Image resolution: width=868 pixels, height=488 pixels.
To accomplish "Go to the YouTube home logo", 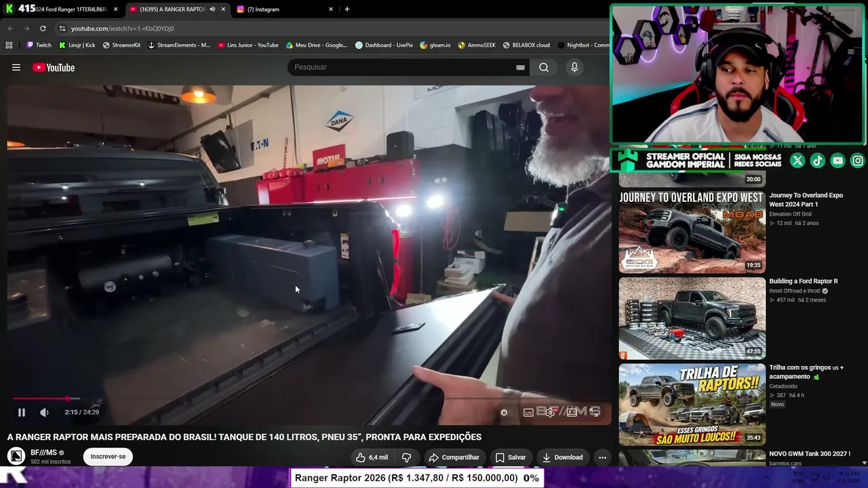I will tap(54, 68).
